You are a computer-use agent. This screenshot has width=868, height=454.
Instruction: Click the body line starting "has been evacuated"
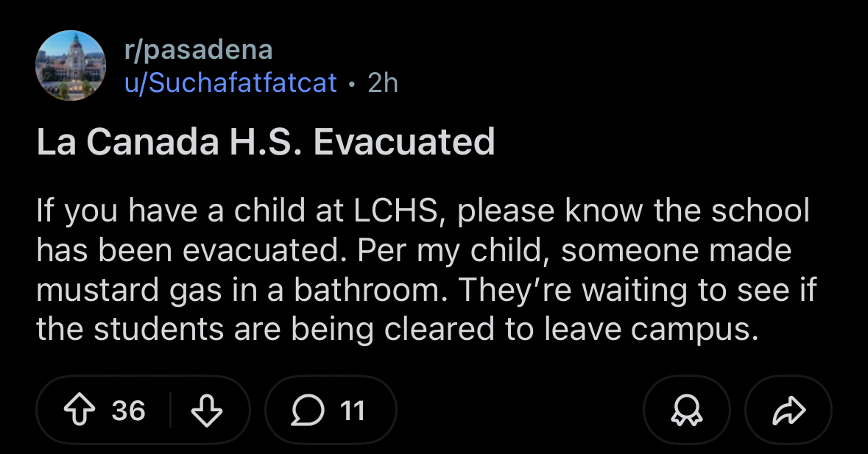click(x=413, y=251)
